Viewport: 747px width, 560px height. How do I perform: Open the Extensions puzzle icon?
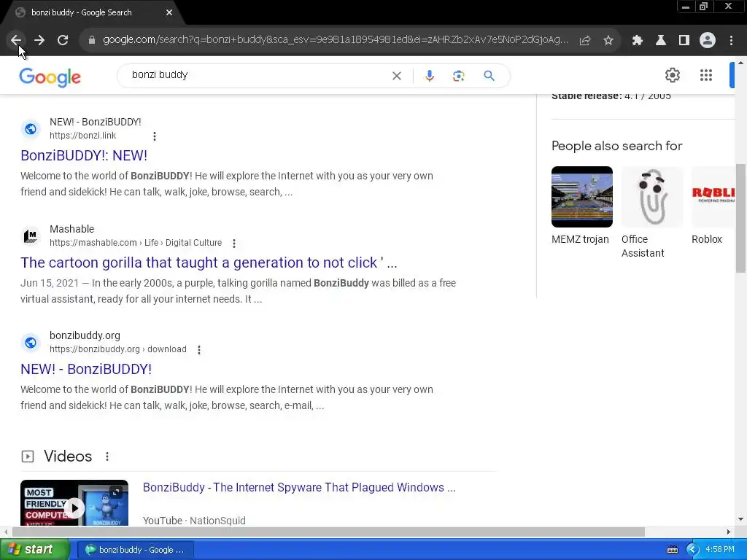tap(637, 40)
